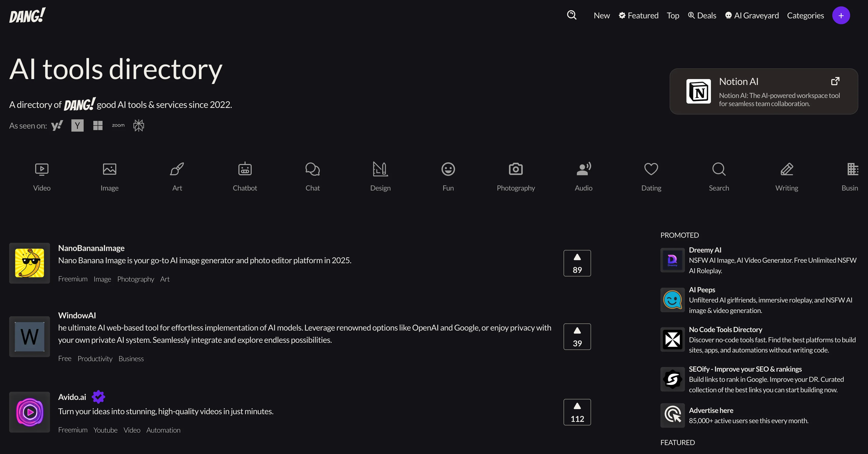The width and height of the screenshot is (868, 454).
Task: Open the Categories menu item
Action: [805, 16]
